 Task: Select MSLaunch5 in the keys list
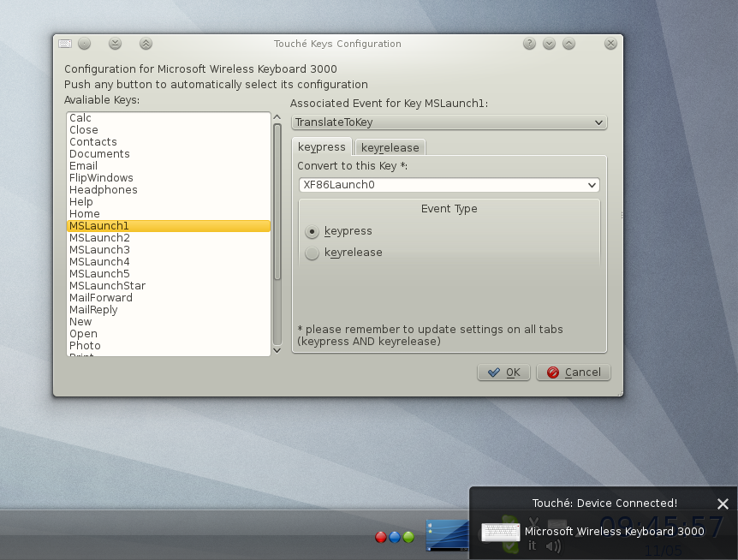coord(169,274)
